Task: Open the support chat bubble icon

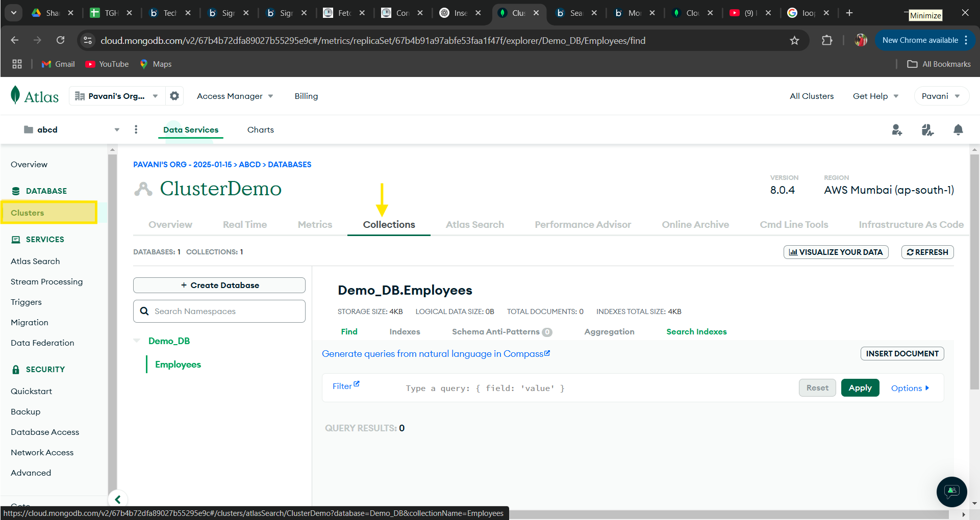Action: [951, 491]
